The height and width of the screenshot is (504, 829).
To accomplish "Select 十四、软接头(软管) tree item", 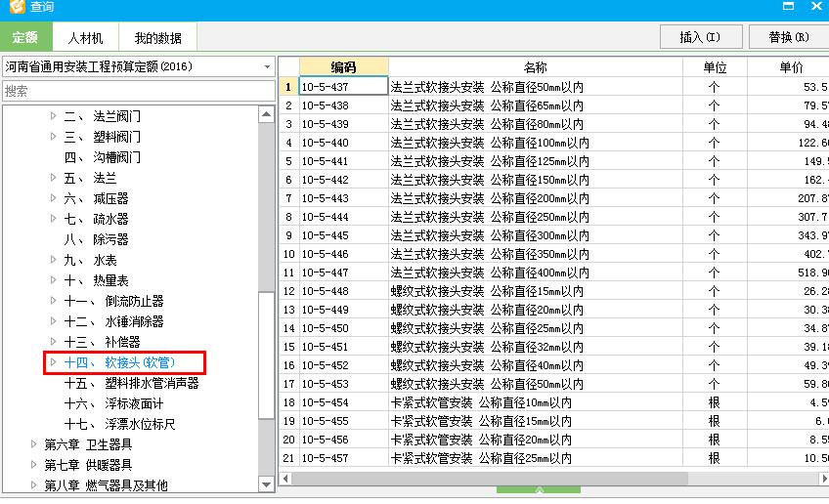I will 119,362.
